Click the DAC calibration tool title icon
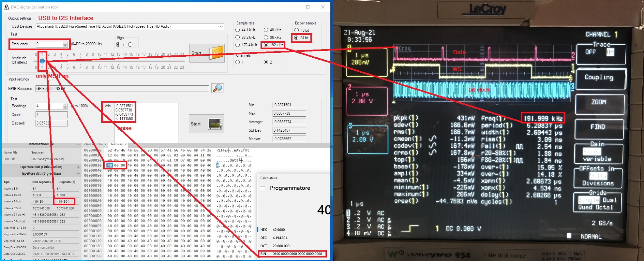This screenshot has height=261, width=644. click(x=7, y=7)
